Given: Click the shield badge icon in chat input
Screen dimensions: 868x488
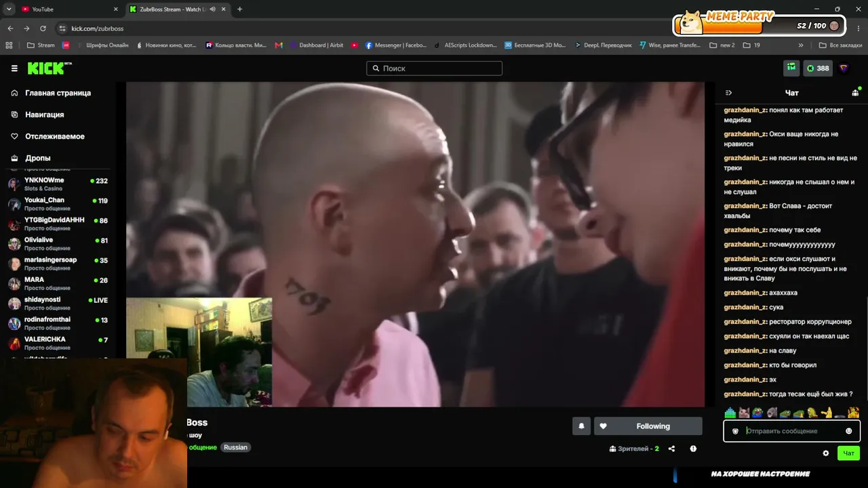Looking at the screenshot, I should pos(735,431).
